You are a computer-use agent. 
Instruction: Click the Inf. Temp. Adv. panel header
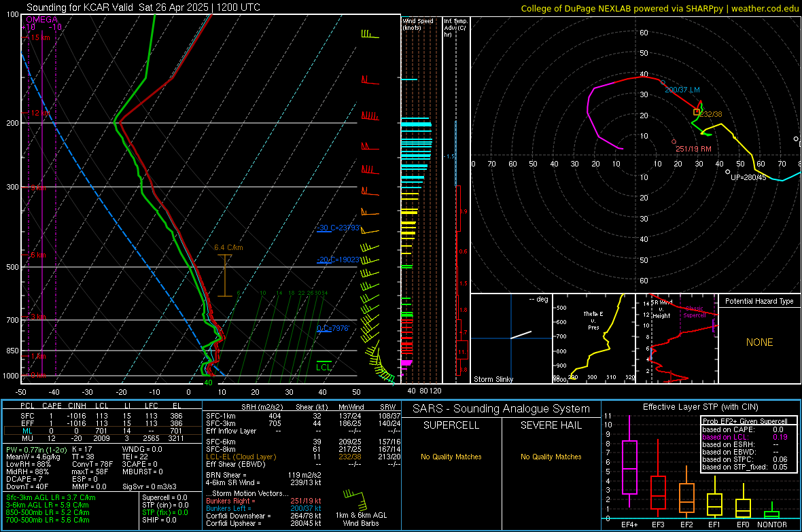click(455, 28)
